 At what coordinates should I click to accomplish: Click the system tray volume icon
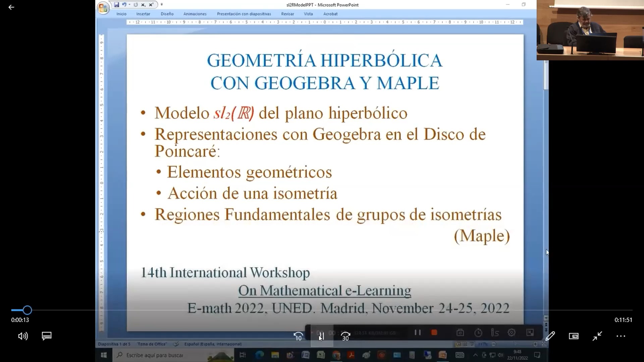[500, 355]
